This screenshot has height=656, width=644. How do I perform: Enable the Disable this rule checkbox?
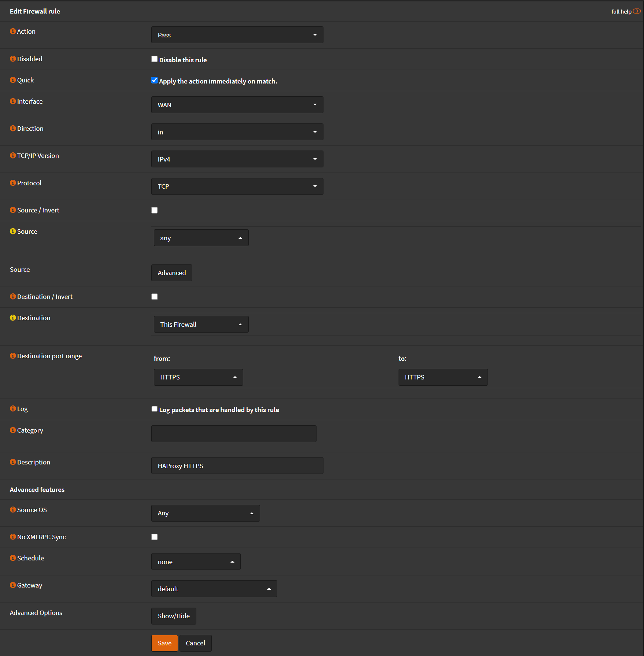155,59
